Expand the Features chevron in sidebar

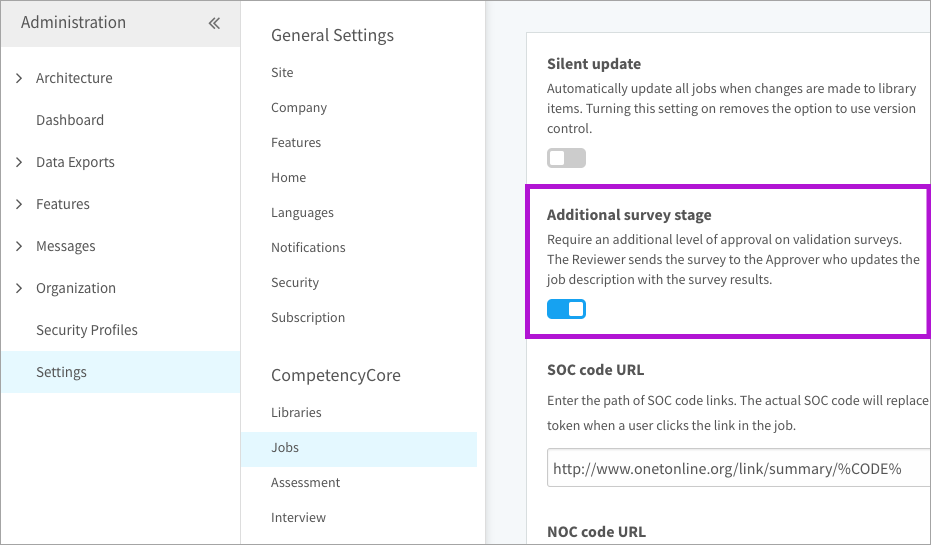[x=19, y=204]
